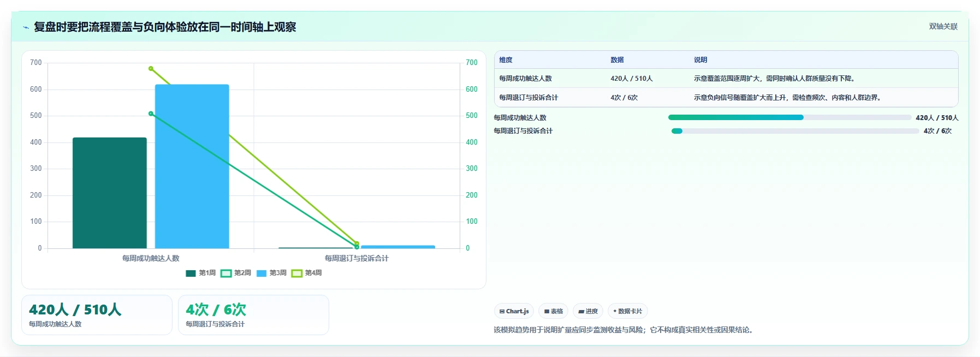980x357 pixels.
Task: Click the 4次 / 6次 value beside progress bar
Action: click(937, 131)
